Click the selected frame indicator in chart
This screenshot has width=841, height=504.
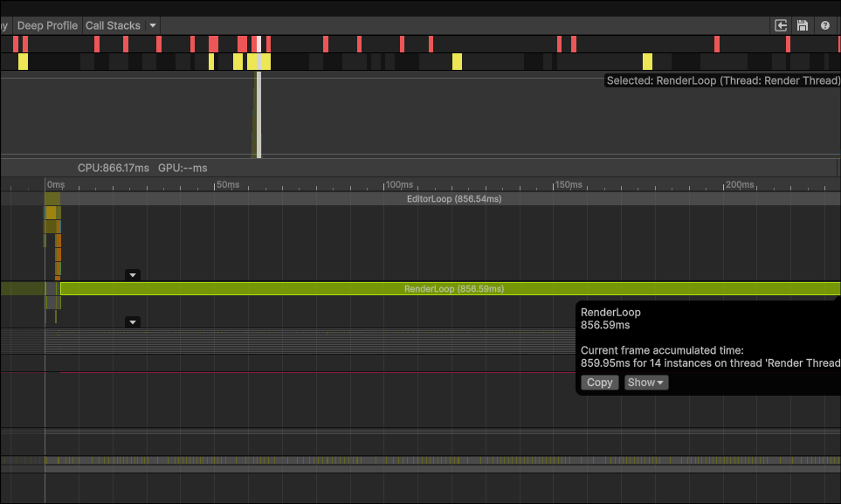(258, 114)
